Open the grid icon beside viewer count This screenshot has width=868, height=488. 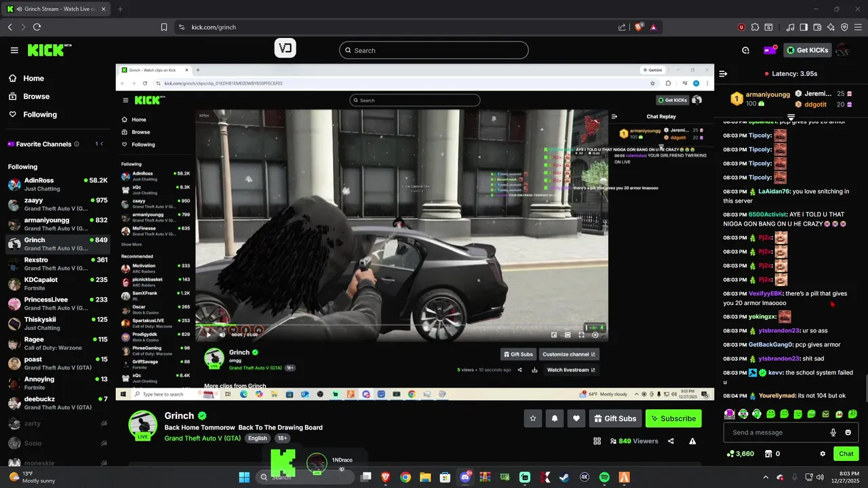coord(597,441)
